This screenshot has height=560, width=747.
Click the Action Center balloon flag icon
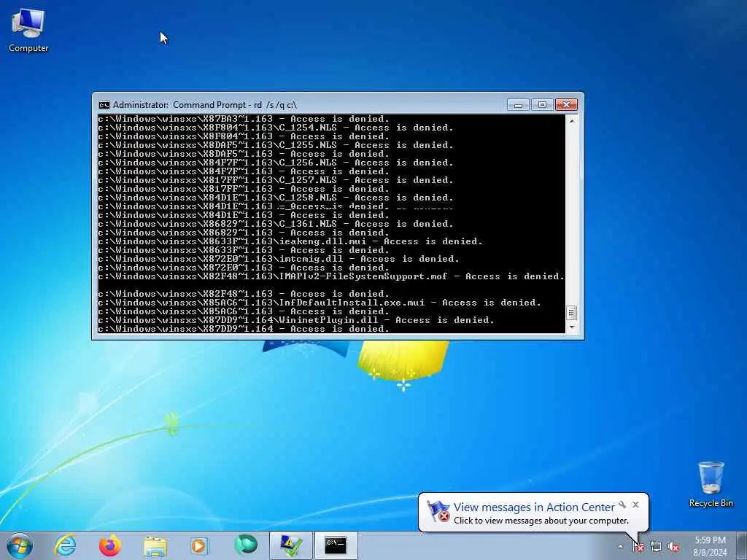tap(438, 511)
